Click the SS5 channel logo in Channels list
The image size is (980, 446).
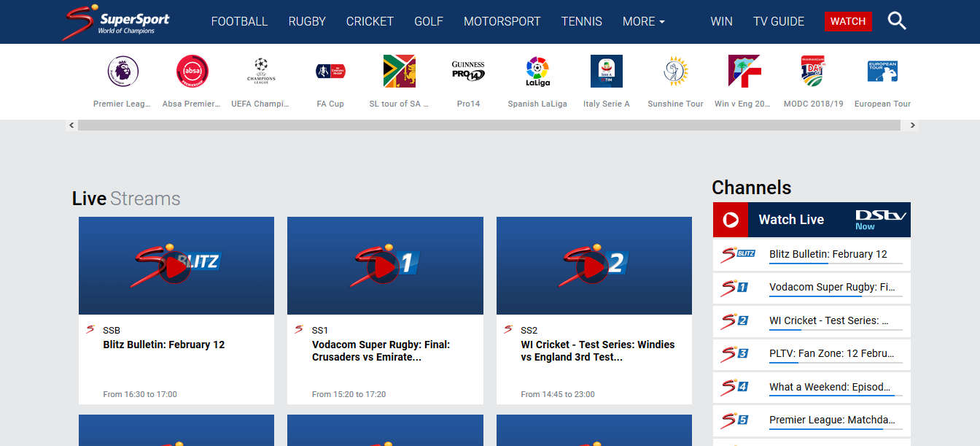point(734,420)
